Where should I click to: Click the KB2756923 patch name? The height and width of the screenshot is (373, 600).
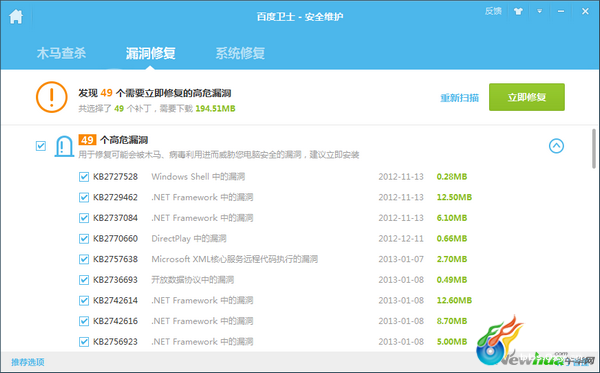[x=116, y=342]
